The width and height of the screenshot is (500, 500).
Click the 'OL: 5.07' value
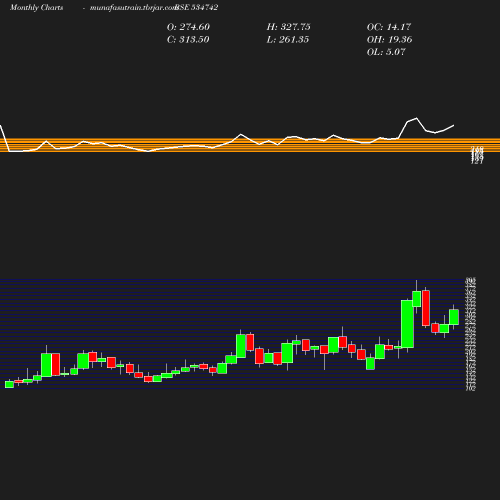(386, 52)
